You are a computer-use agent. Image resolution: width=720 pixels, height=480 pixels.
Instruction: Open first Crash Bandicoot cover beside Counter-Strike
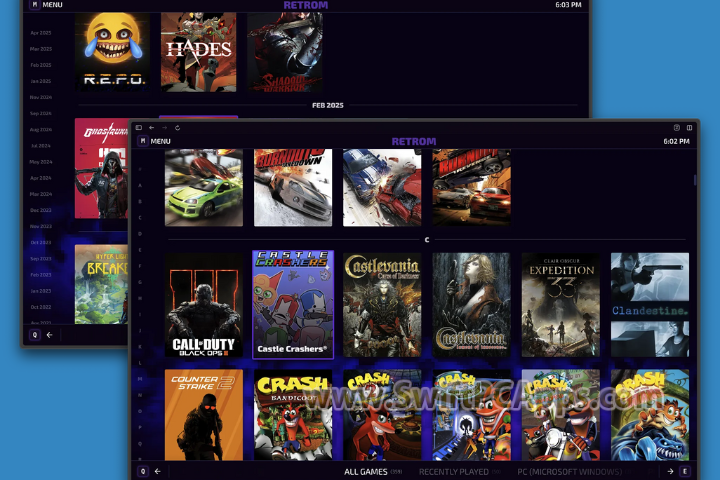pyautogui.click(x=293, y=415)
